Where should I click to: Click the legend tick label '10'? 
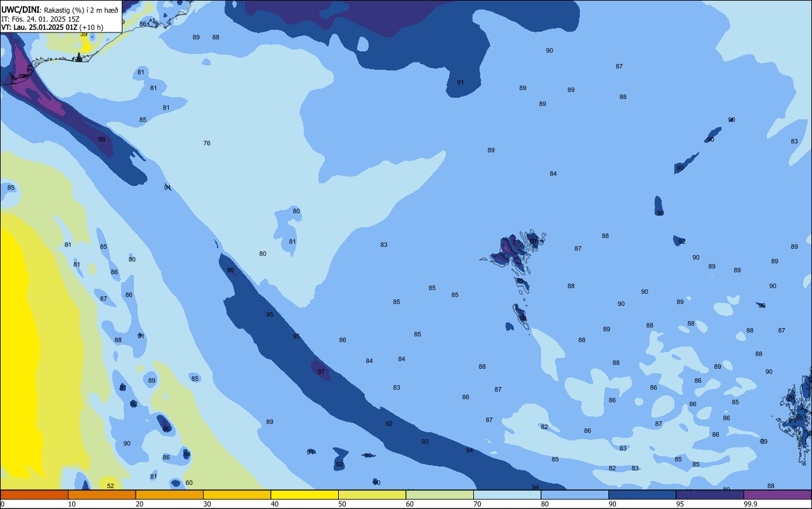coord(72,504)
